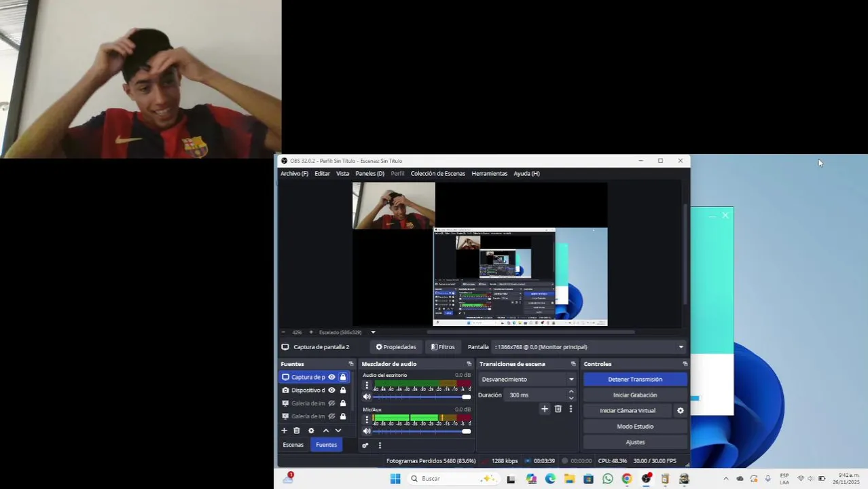This screenshot has width=868, height=489.
Task: Mute the Audio del escritorio channel
Action: tap(367, 397)
